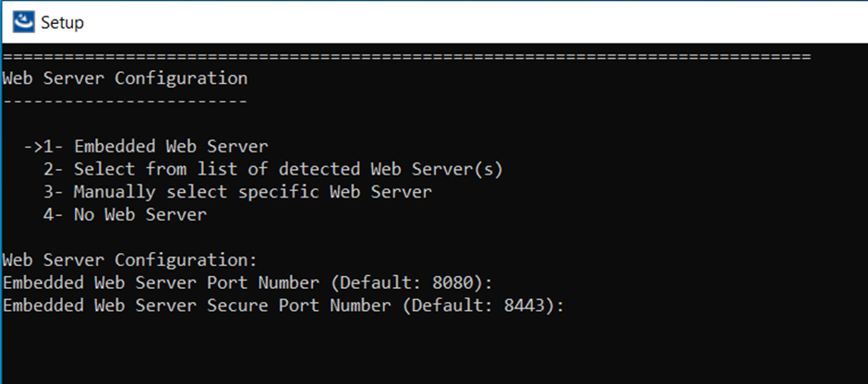Click the number "4-" before No Web Server
868x384 pixels.
pos(53,215)
